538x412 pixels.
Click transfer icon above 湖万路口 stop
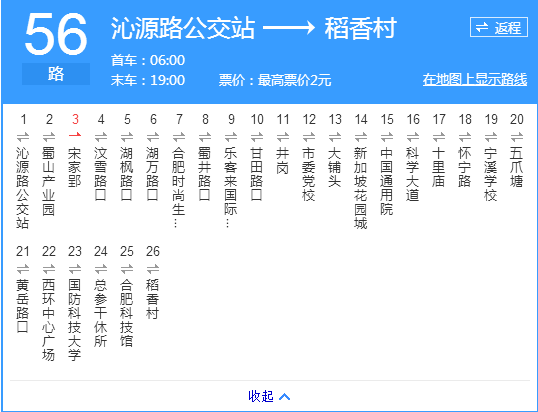[153, 137]
